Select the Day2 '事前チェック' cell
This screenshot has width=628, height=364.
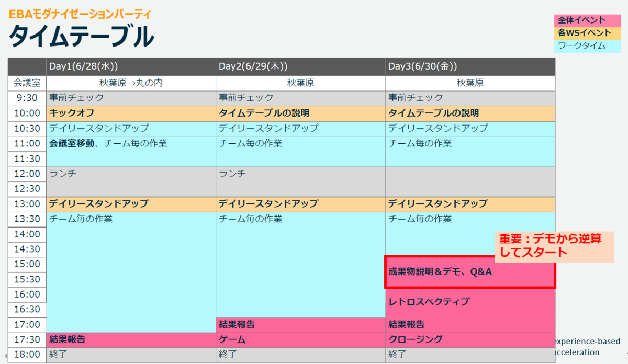click(x=301, y=98)
